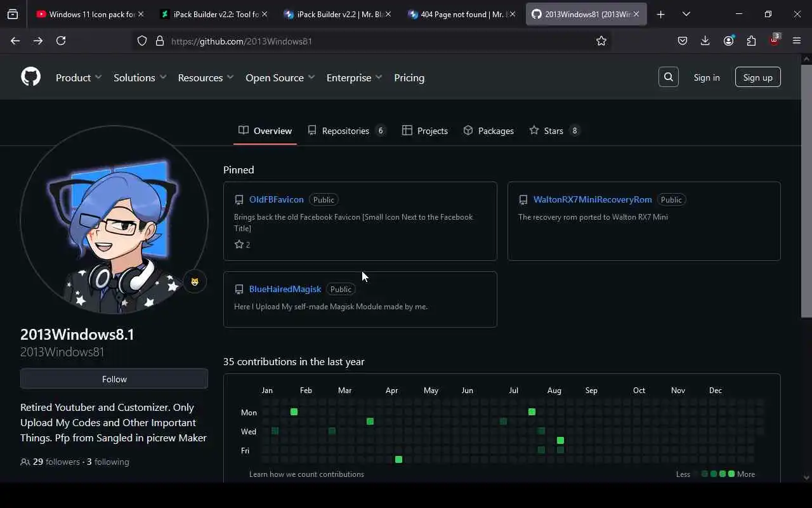This screenshot has height=508, width=812.
Task: Expand the Product dropdown menu
Action: (x=79, y=77)
